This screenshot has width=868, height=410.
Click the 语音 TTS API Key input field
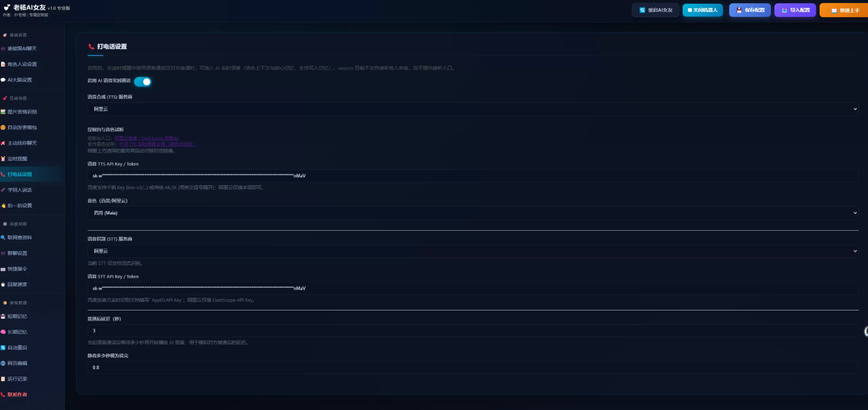(473, 176)
